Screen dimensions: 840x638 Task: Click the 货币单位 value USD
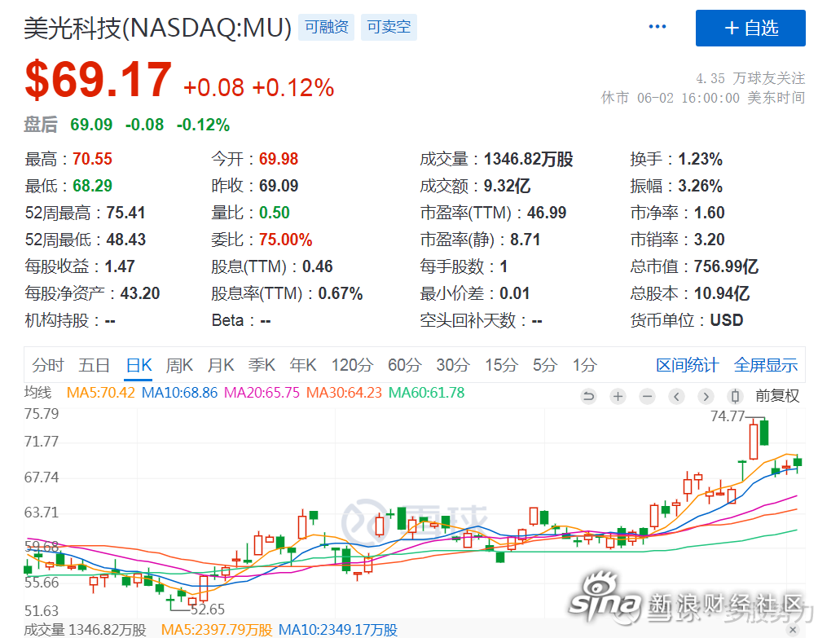727,320
